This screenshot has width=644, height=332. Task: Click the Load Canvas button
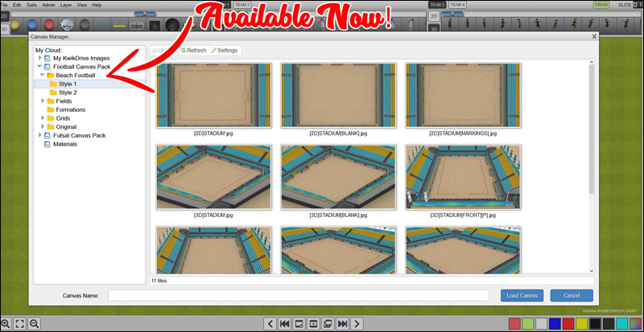pyautogui.click(x=522, y=295)
